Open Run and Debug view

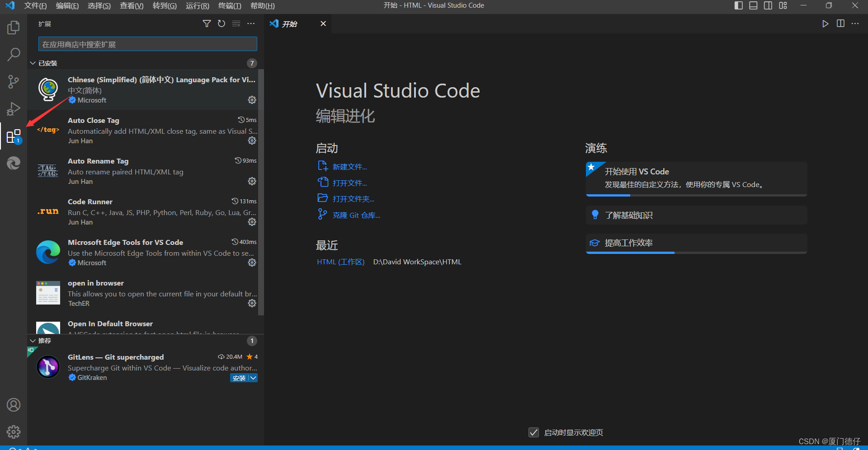pyautogui.click(x=14, y=109)
